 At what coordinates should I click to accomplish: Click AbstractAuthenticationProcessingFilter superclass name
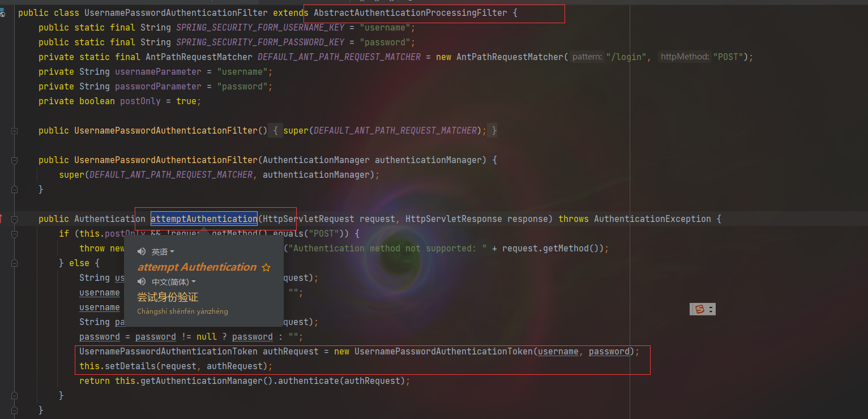click(x=411, y=13)
